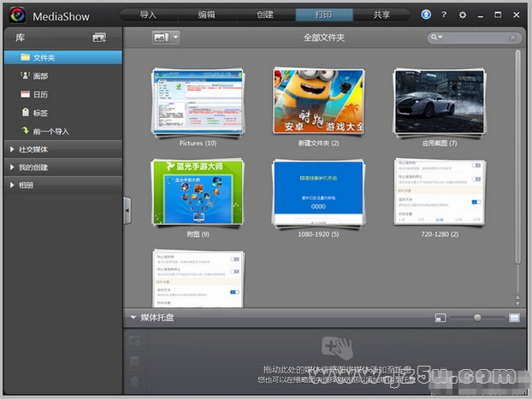Click the thumbnail size slider handle
Screen dimensions: 532x399
pos(477,318)
